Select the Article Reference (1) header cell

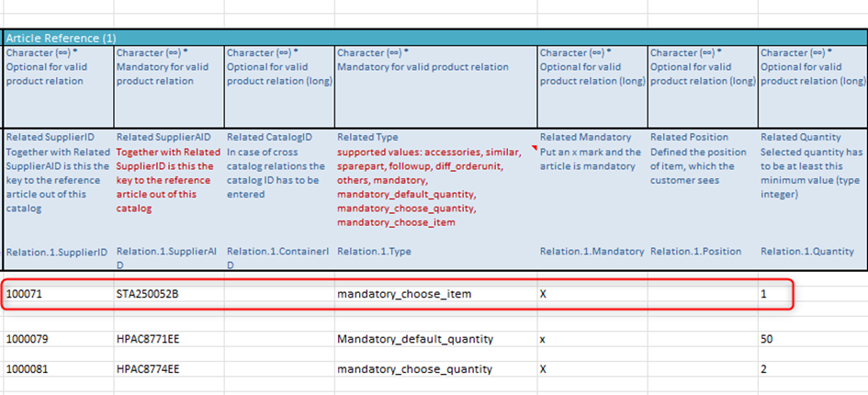click(61, 38)
